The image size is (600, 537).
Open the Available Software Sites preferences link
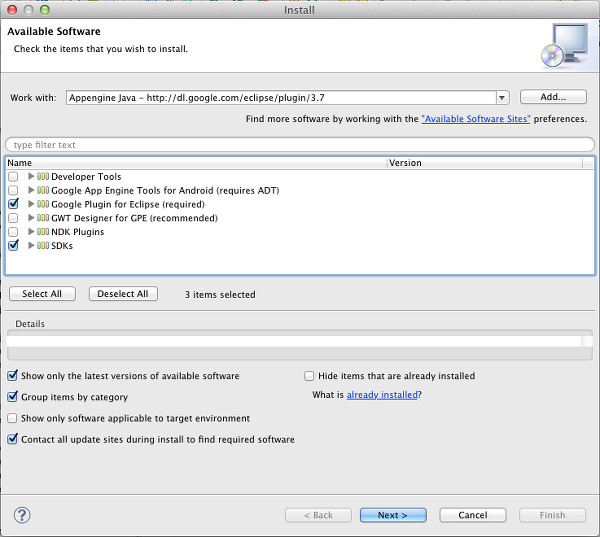point(476,119)
